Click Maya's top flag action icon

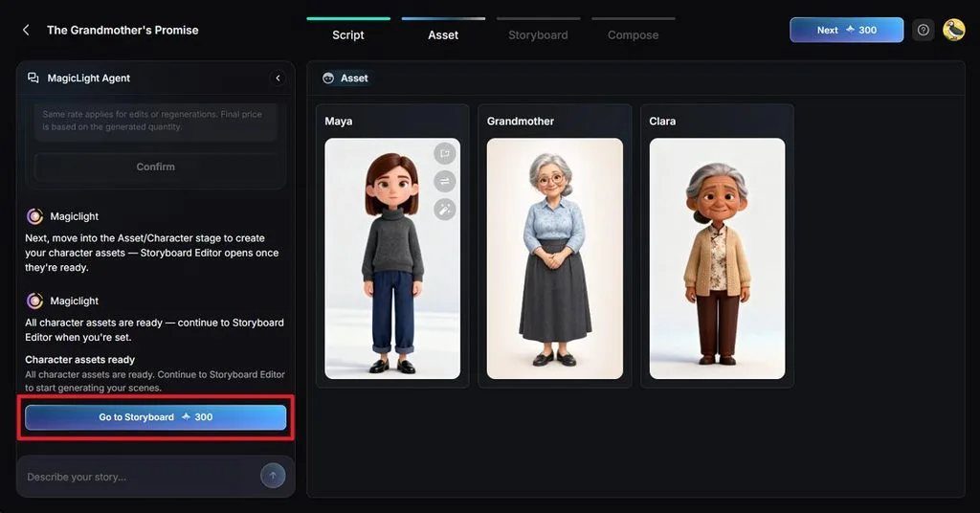tap(444, 154)
